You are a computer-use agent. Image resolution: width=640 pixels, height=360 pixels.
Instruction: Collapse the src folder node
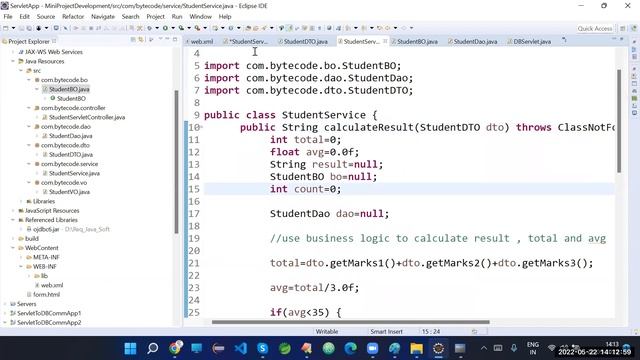[x=21, y=71]
